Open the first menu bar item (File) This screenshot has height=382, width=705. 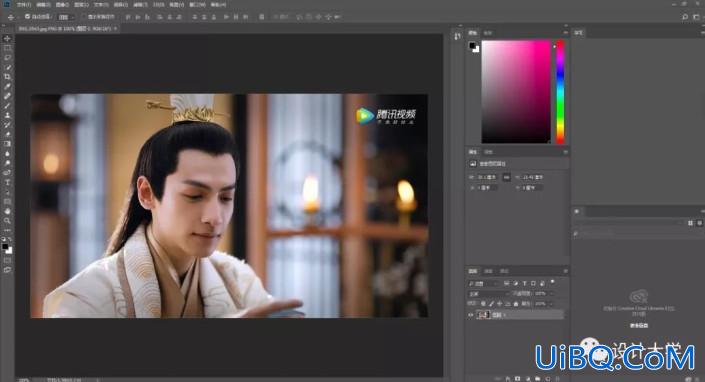pyautogui.click(x=23, y=4)
